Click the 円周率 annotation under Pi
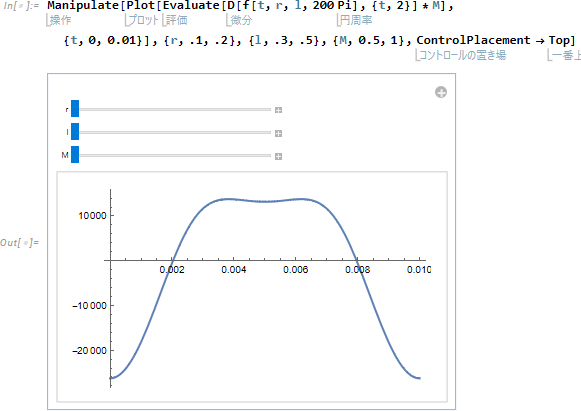 356,20
